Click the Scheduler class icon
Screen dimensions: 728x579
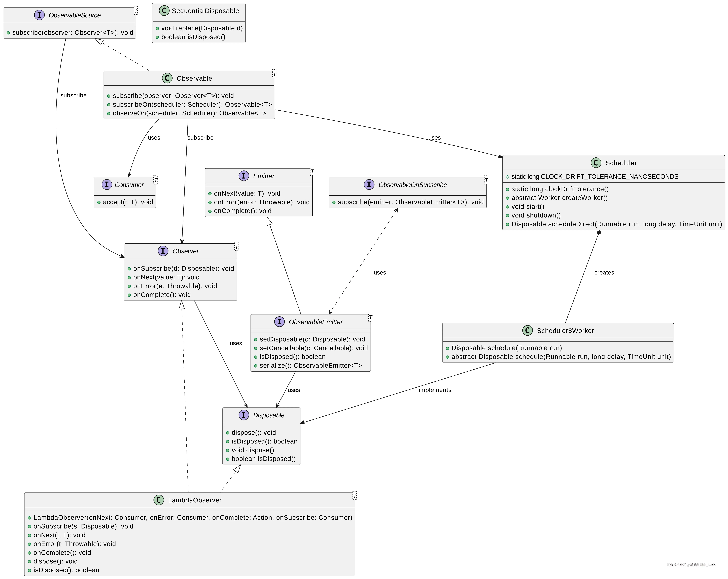tap(596, 163)
